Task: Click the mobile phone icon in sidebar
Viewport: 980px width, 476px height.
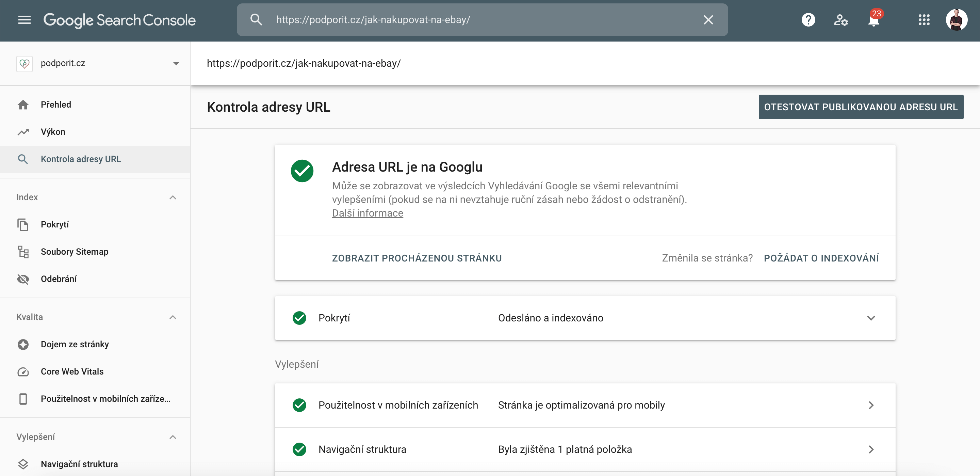Action: 23,399
